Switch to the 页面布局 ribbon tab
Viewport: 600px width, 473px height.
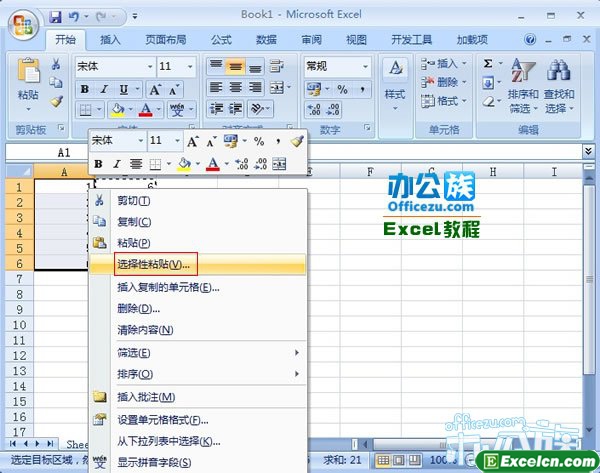pyautogui.click(x=166, y=40)
